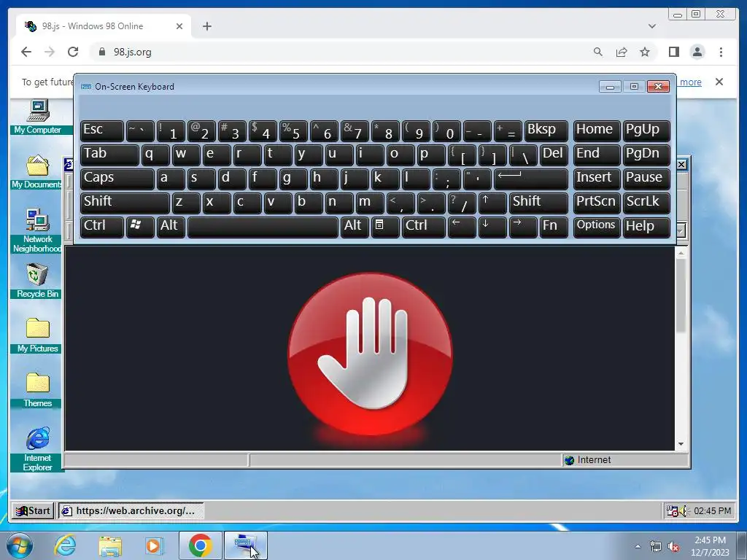Viewport: 747px width, 560px height.
Task: Launch Internet Explorer desktop shortcut
Action: [x=37, y=449]
